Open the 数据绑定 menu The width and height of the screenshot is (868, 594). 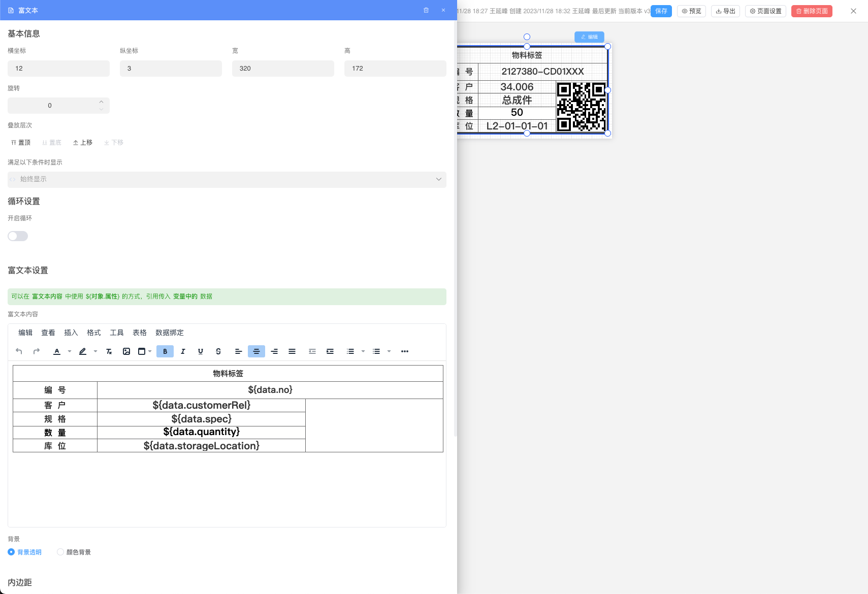[170, 333]
